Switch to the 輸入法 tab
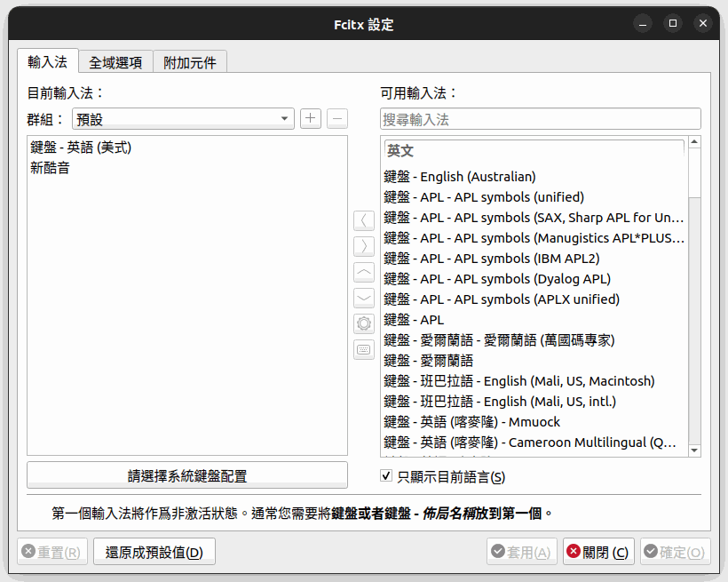This screenshot has width=728, height=582. click(x=47, y=61)
